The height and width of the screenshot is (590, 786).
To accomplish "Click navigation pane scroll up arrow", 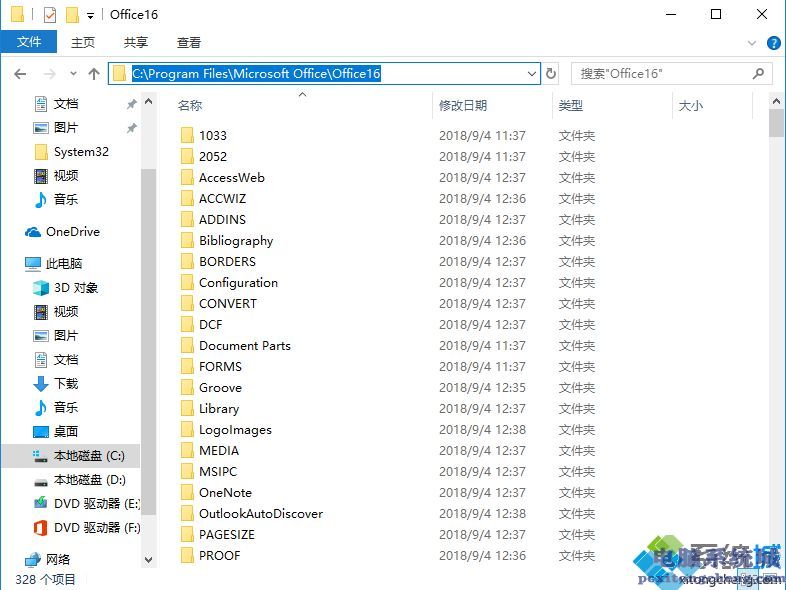I will tap(148, 101).
